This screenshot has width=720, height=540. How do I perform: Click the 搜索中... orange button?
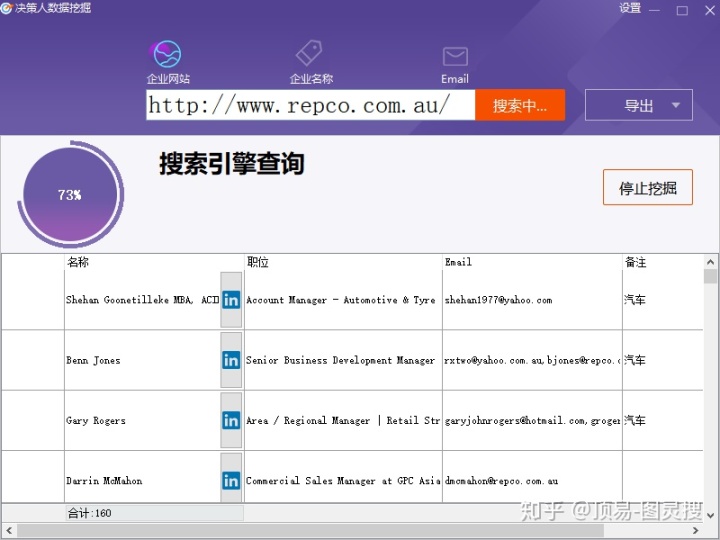(520, 105)
